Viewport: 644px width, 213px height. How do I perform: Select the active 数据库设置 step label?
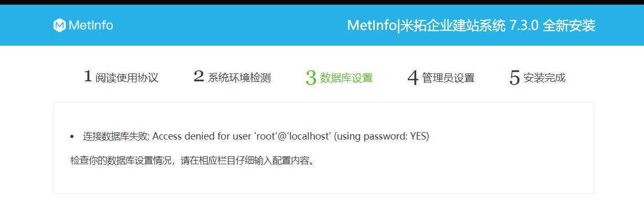pos(346,78)
